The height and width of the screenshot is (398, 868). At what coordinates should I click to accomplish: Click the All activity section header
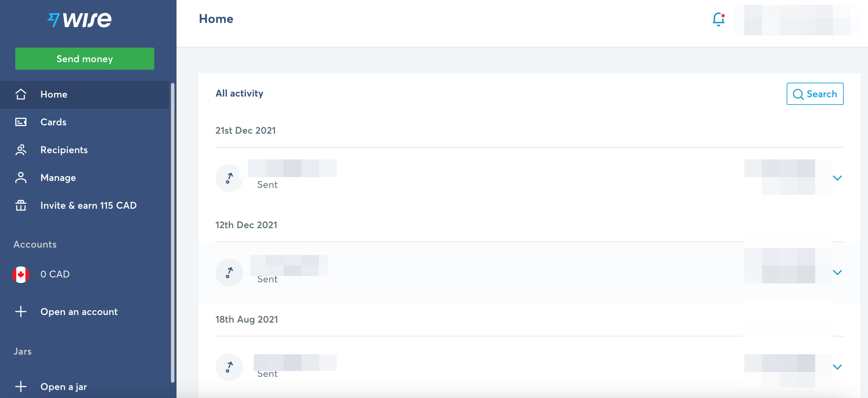click(x=239, y=93)
